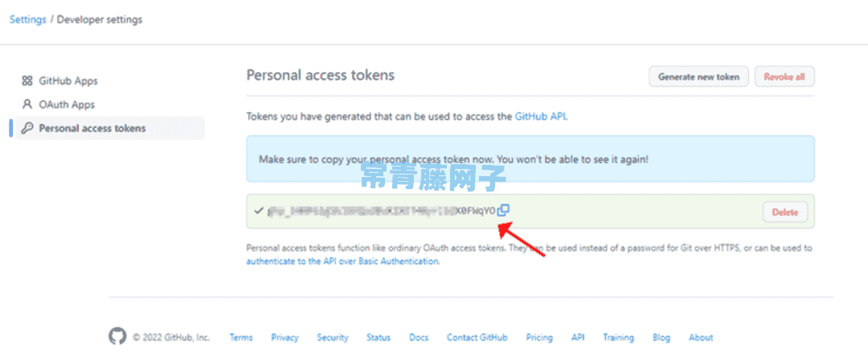
Task: Click the Generate new token button
Action: pyautogui.click(x=698, y=77)
